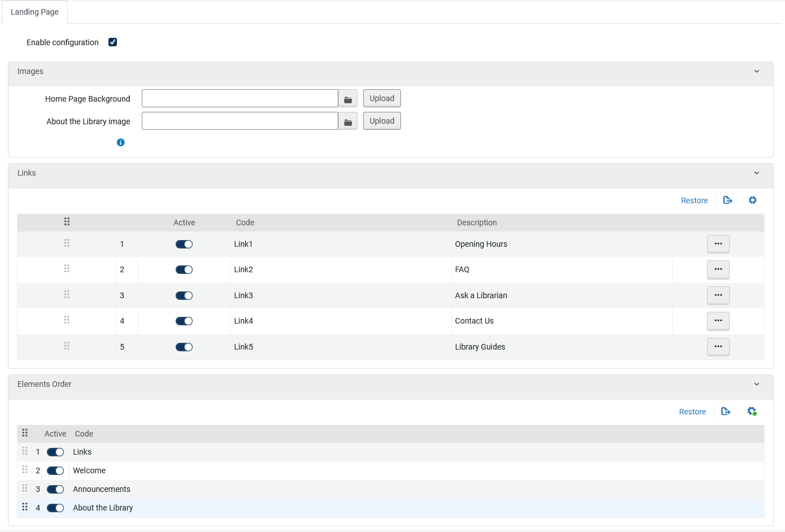Image resolution: width=785 pixels, height=532 pixels.
Task: Click Restore in the Elements Order section
Action: point(692,412)
